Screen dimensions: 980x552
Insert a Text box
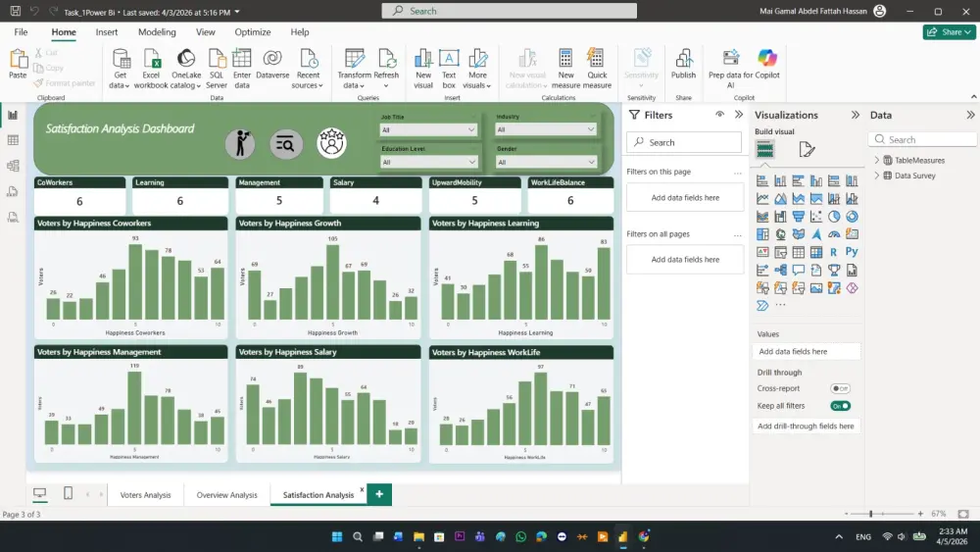[449, 68]
